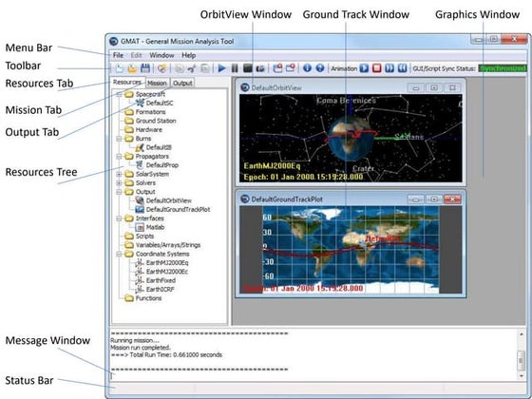Click the message window scrollbar thumb
532x399 pixels.
click(x=522, y=361)
